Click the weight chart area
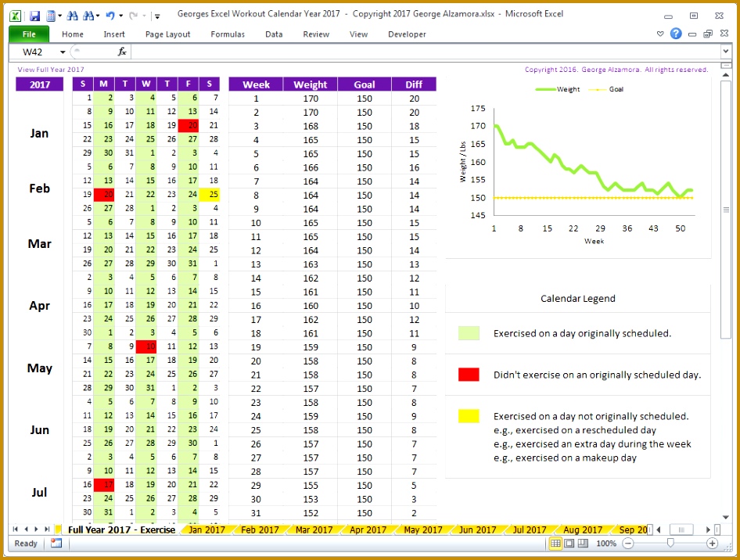The height and width of the screenshot is (560, 740). (x=577, y=167)
